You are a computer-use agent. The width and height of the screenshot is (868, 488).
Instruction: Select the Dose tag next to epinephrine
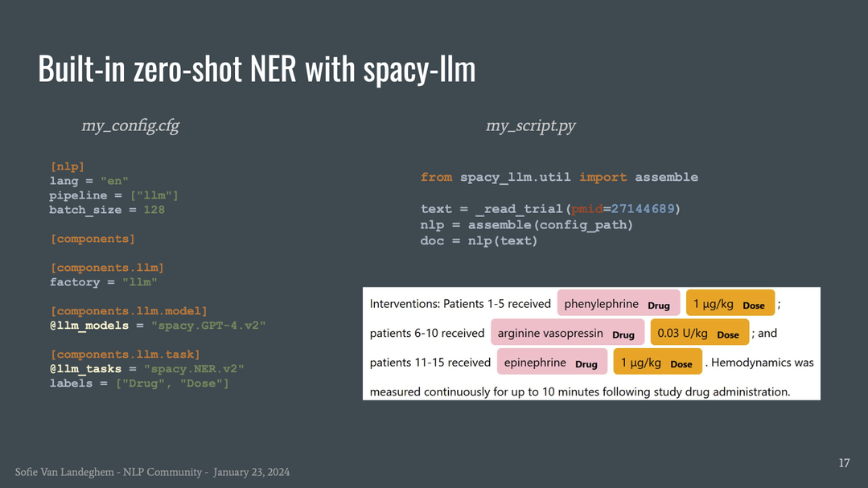[657, 362]
